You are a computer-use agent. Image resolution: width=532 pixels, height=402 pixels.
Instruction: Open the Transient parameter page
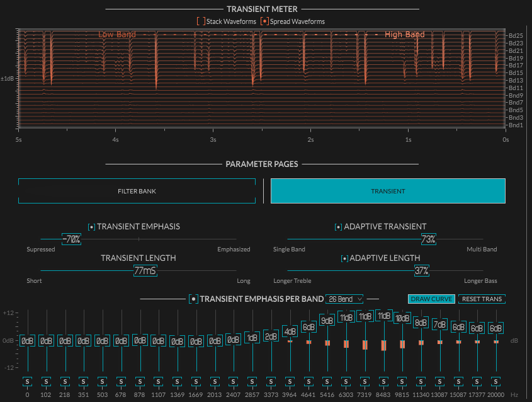coord(388,191)
